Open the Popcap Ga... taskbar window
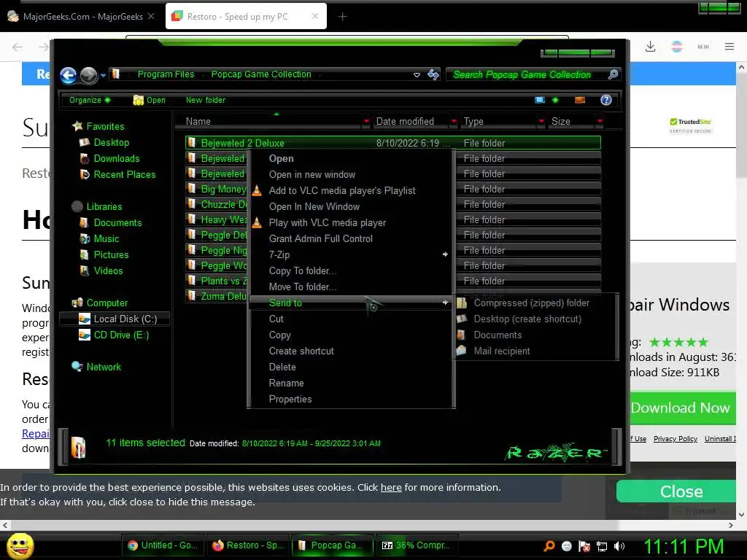 click(x=332, y=545)
